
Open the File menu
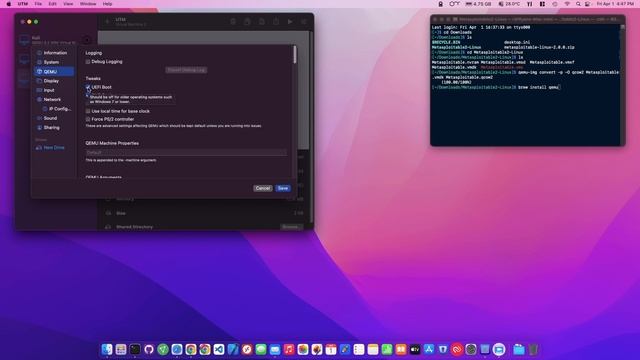tap(38, 4)
